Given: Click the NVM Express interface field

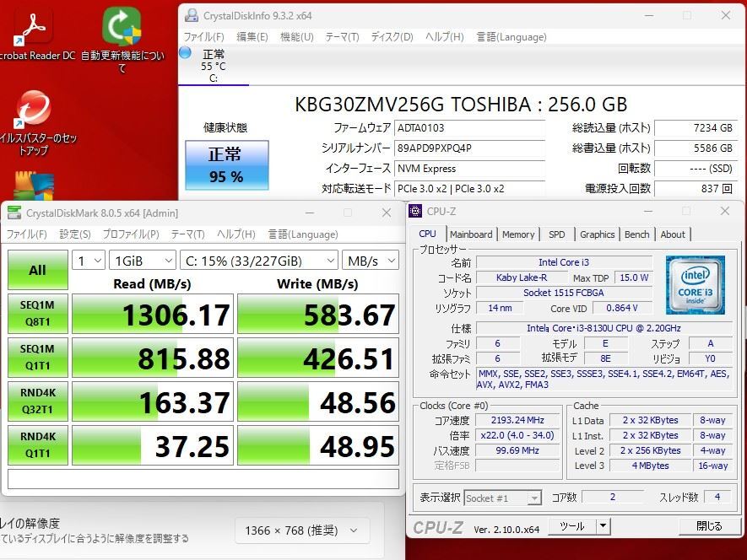Looking at the screenshot, I should tap(470, 169).
